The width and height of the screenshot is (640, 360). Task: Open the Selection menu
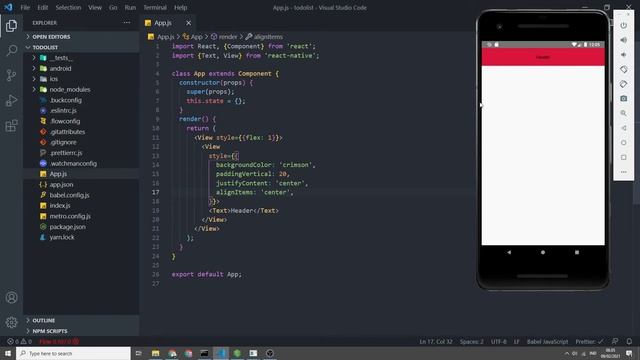tap(68, 7)
